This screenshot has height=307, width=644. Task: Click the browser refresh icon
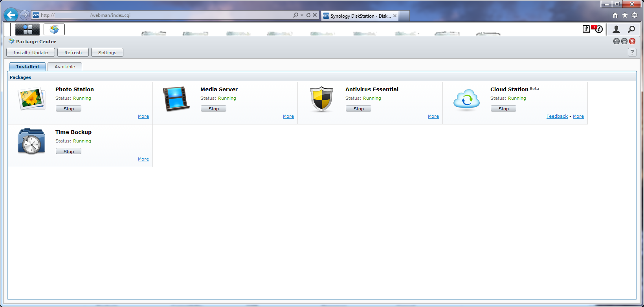(x=308, y=15)
